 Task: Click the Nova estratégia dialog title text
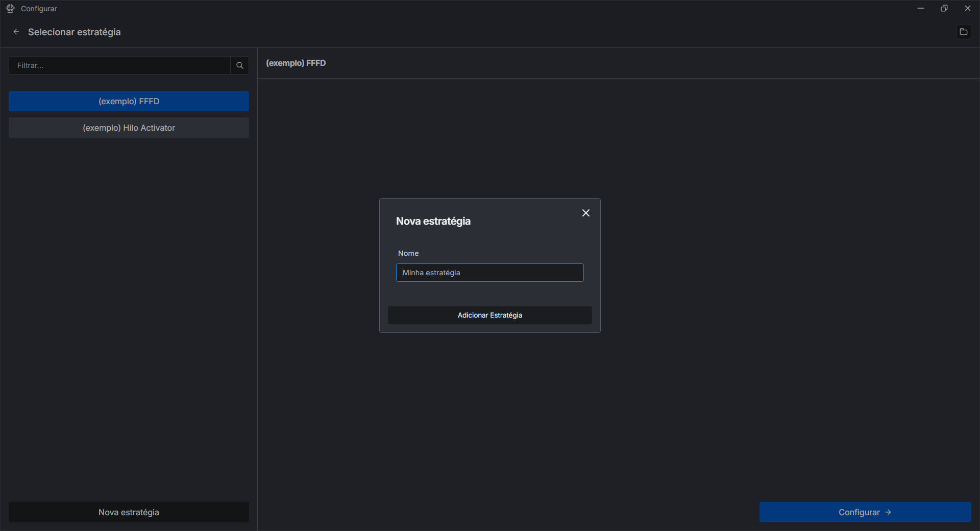point(433,221)
